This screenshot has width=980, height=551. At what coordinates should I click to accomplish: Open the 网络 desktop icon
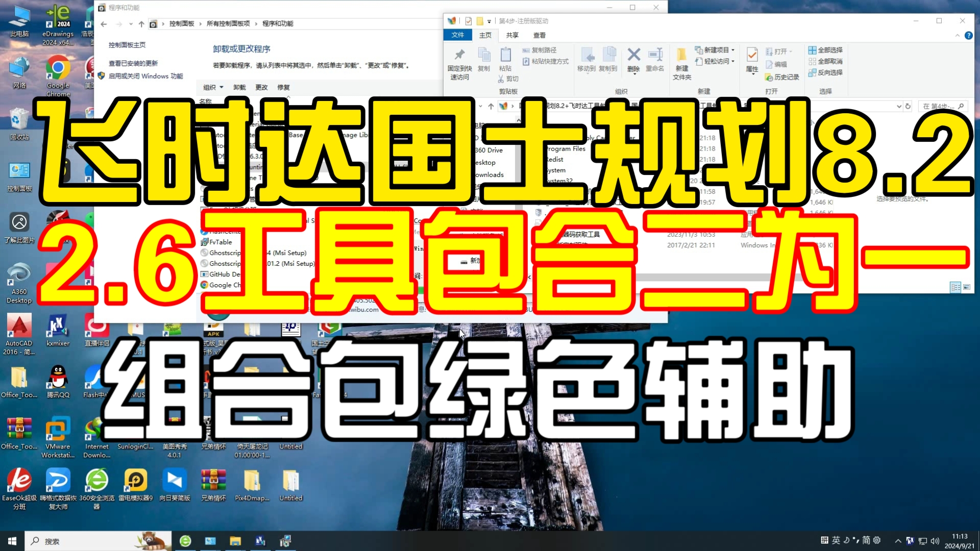pyautogui.click(x=19, y=73)
